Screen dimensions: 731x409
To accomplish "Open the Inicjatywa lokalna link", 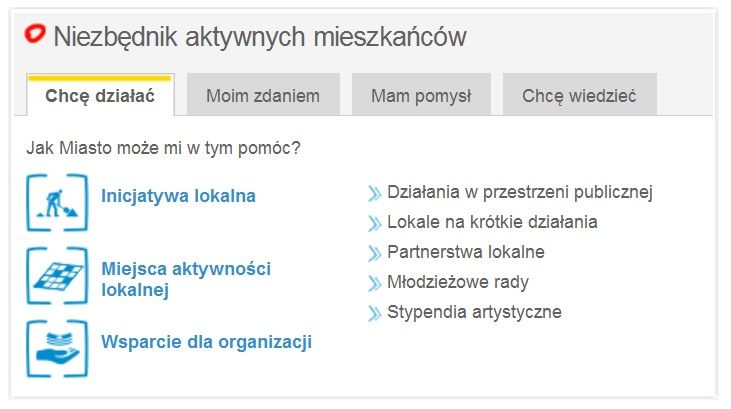I will pos(178,196).
